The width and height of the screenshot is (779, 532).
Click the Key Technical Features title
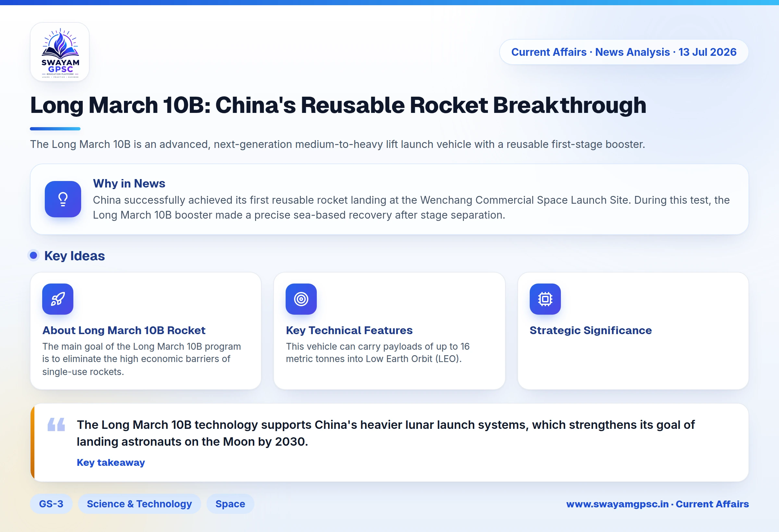[x=349, y=330]
